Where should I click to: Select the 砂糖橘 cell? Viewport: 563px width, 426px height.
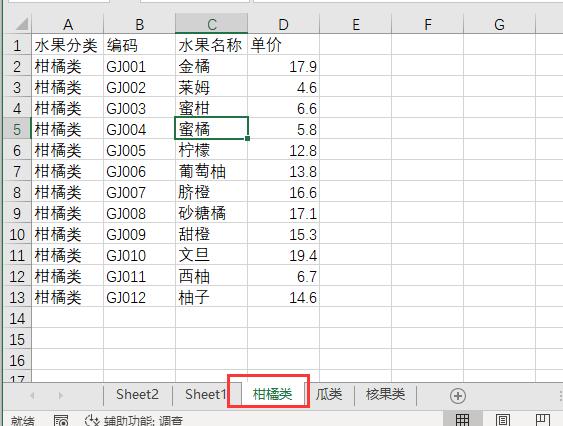pyautogui.click(x=211, y=213)
